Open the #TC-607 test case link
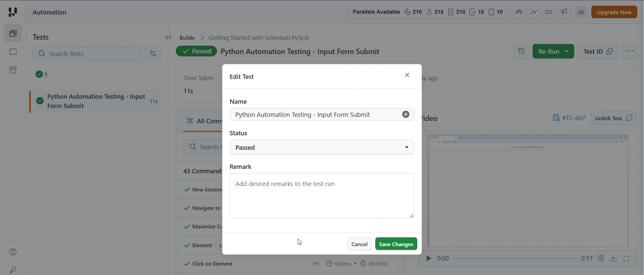The image size is (644, 275). tap(569, 118)
